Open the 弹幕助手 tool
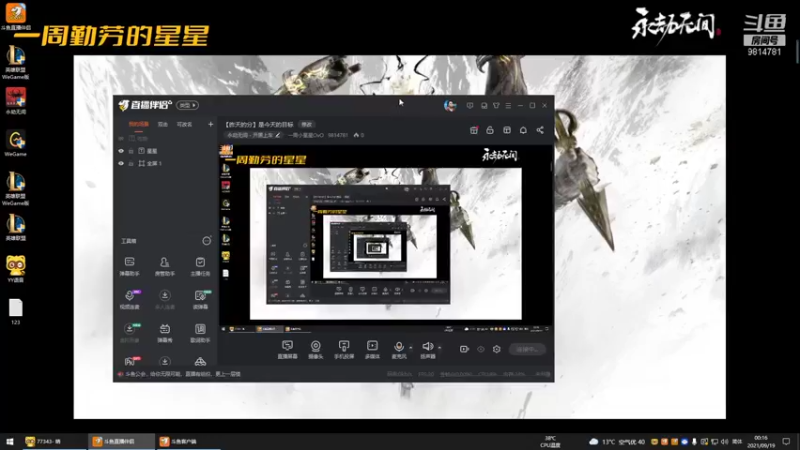 coord(130,266)
